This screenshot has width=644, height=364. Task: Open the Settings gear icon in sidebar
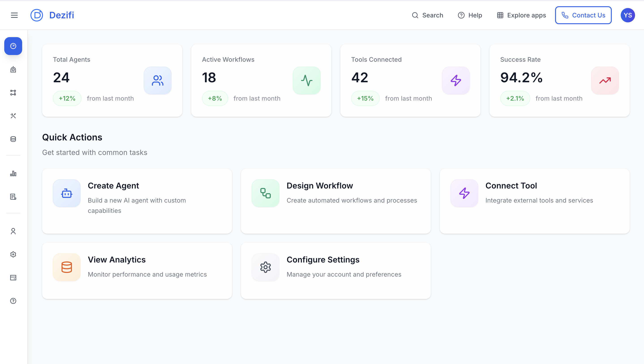click(13, 254)
